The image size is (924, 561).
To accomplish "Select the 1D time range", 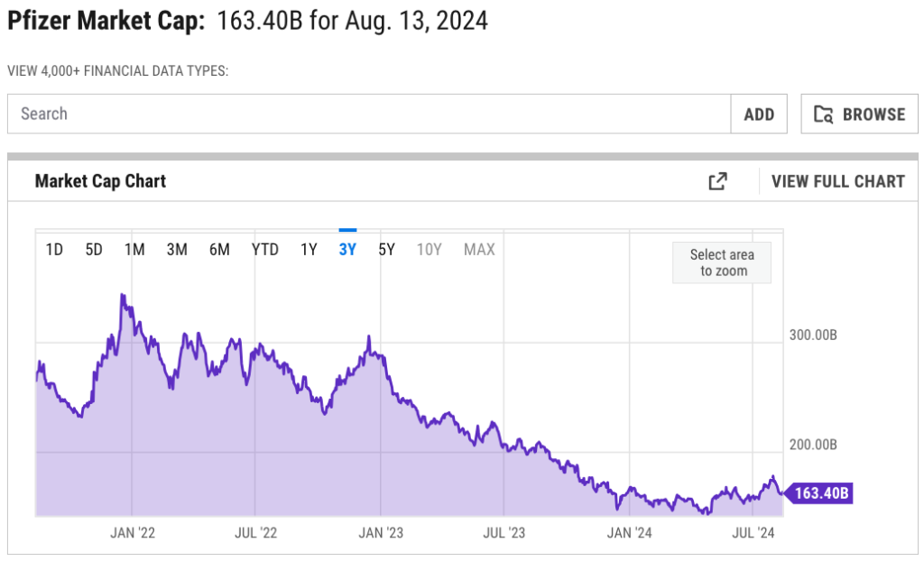I will pyautogui.click(x=54, y=250).
